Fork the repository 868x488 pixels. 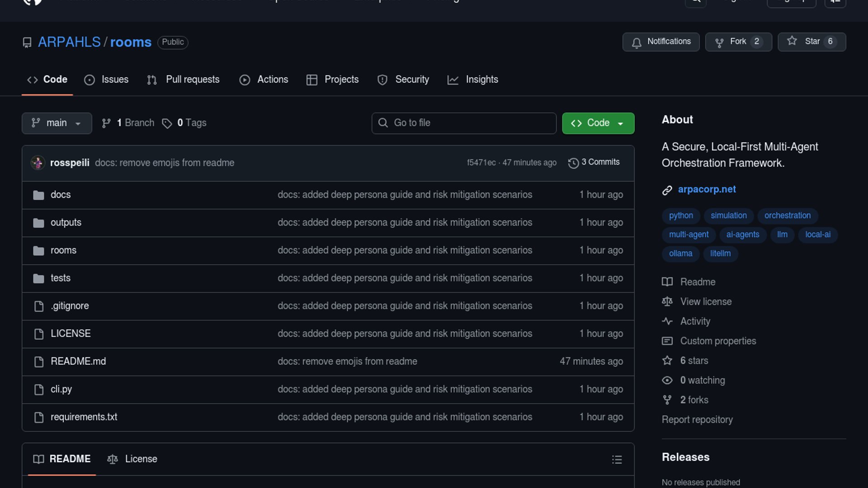point(738,42)
